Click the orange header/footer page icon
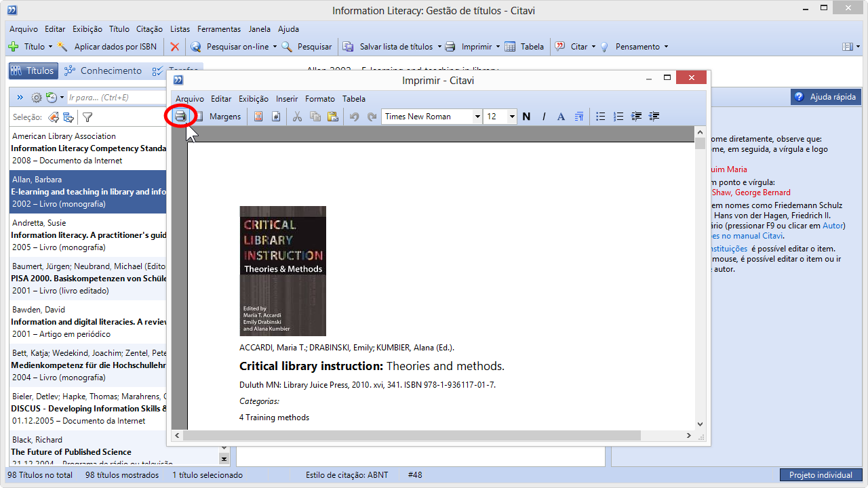Image resolution: width=868 pixels, height=488 pixels. pos(258,117)
